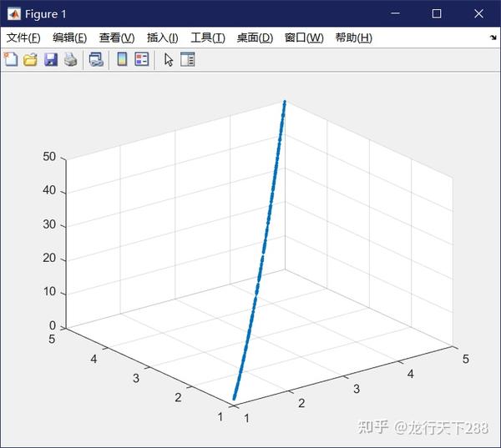Click the z-axis tick label 40

tap(49, 190)
